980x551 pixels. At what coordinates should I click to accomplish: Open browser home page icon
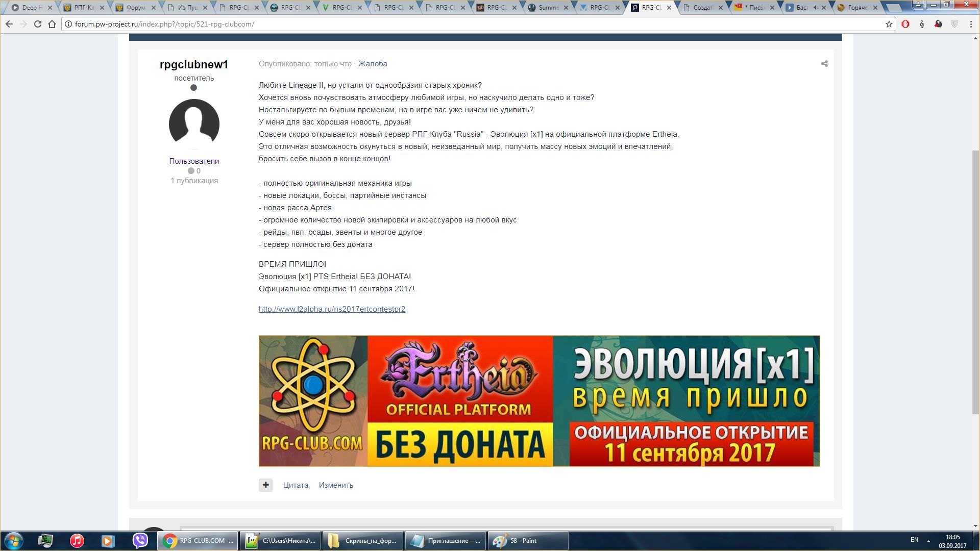52,24
